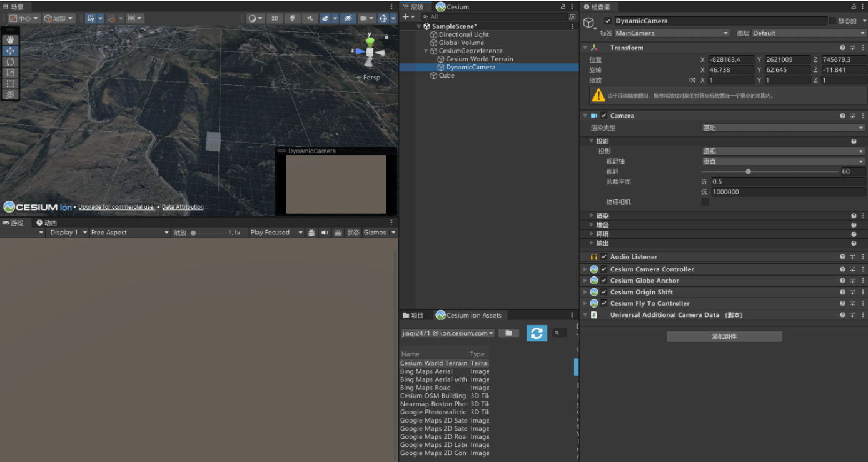Screen dimensions: 868x462
Task: Select the Hand view tool
Action: pyautogui.click(x=11, y=40)
